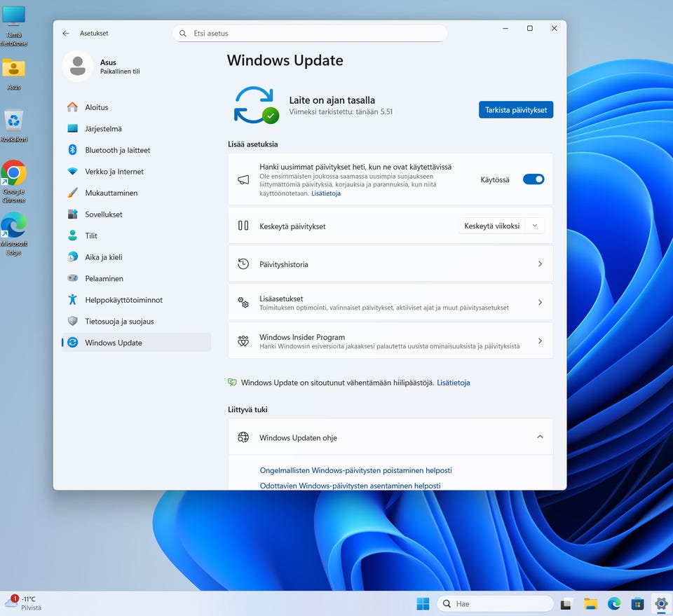Open Microsoft Store from the taskbar
This screenshot has width=673, height=616.
(x=637, y=603)
